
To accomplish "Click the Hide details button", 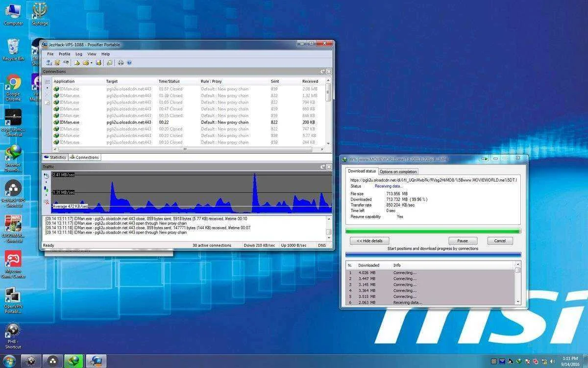I will (369, 241).
